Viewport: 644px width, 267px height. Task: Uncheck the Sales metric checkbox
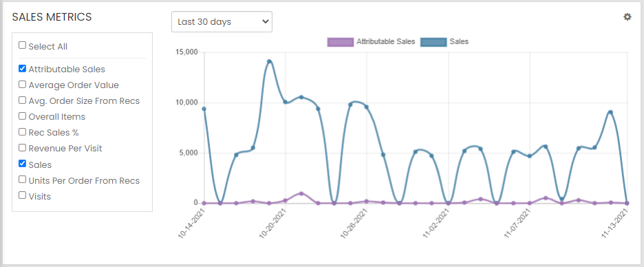click(x=22, y=164)
